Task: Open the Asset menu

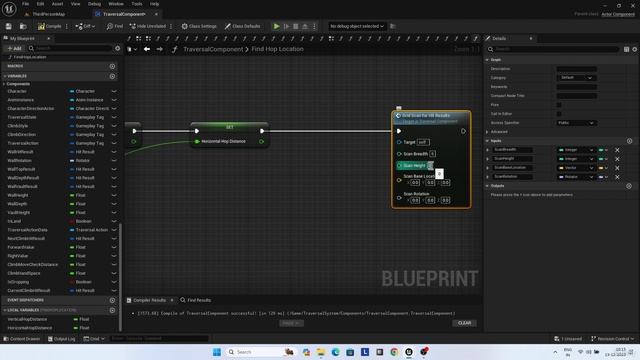Action: coord(57,4)
